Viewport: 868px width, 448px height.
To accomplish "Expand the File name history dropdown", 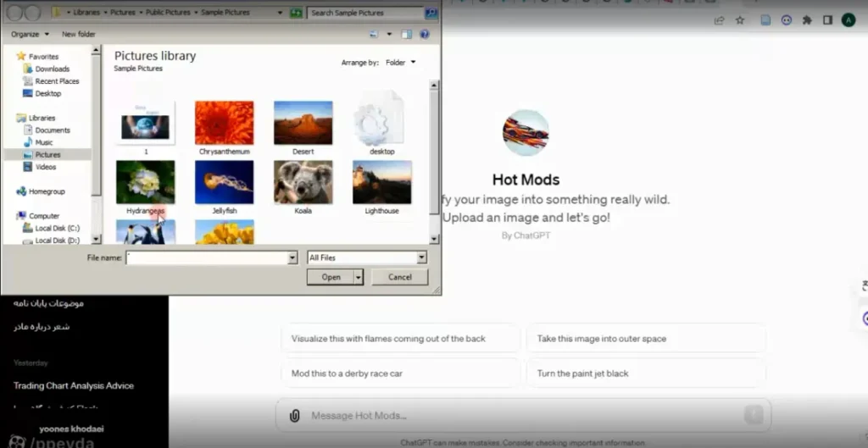I will (292, 257).
